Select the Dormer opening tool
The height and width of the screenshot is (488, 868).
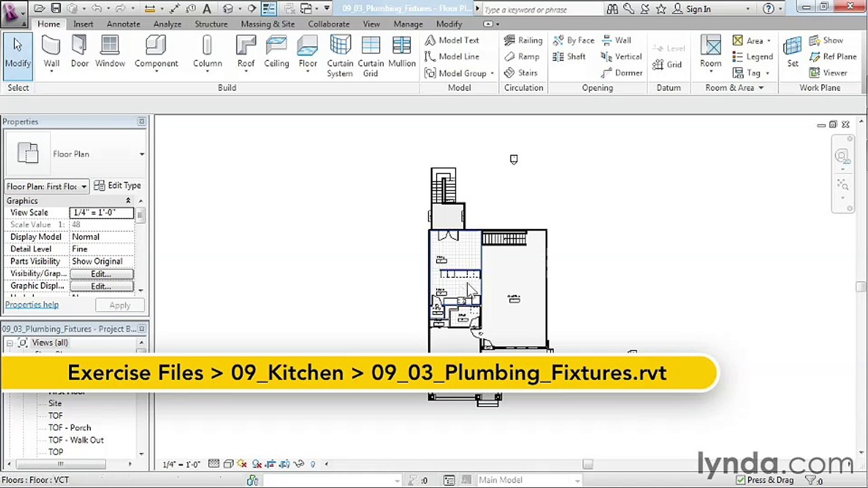coord(622,73)
